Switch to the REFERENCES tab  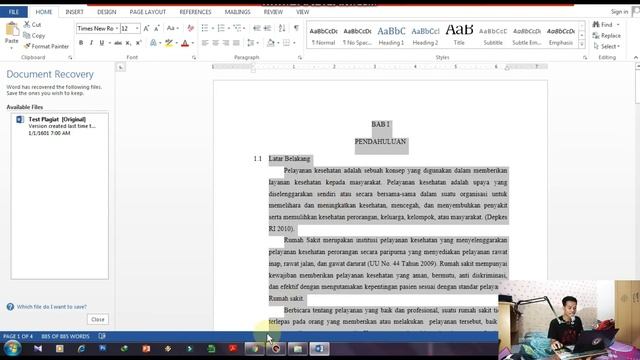195,12
